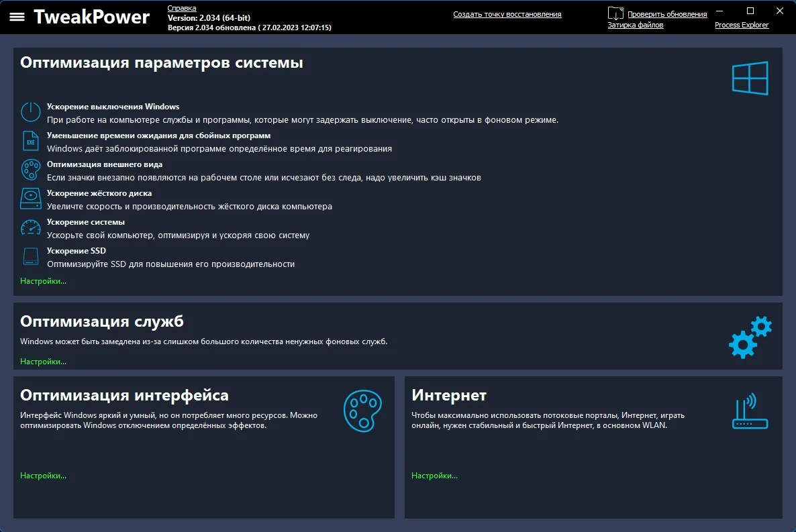Click the Оптимизация служб heading
Viewport: 796px width, 532px height.
(102, 321)
